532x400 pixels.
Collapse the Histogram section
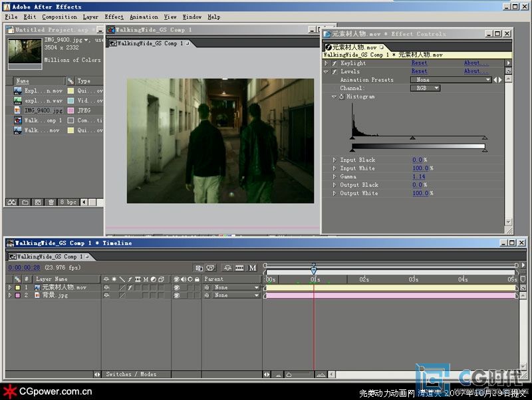[x=334, y=97]
